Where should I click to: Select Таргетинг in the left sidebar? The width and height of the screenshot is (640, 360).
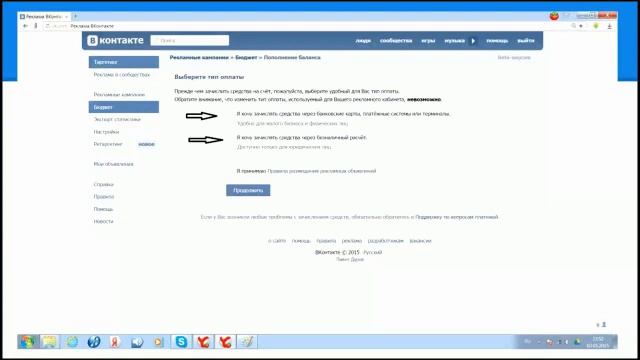124,62
